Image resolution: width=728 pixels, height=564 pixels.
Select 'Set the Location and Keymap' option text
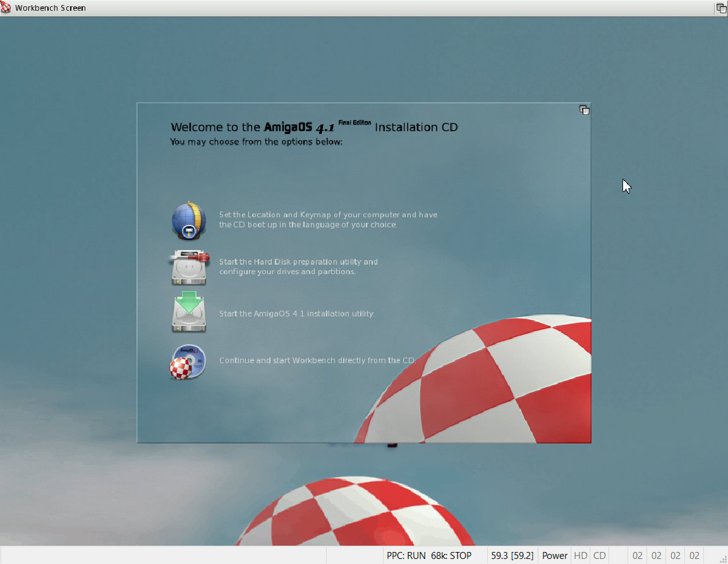pos(328,220)
